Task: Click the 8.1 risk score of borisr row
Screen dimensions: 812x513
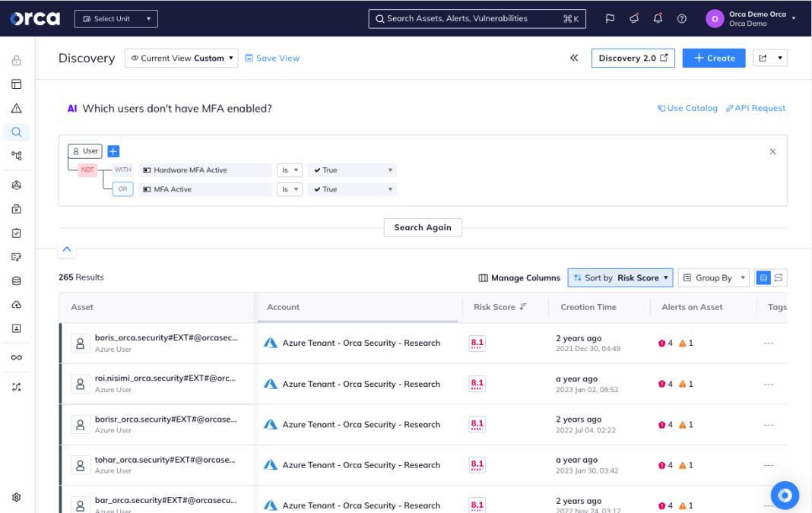Action: (477, 425)
